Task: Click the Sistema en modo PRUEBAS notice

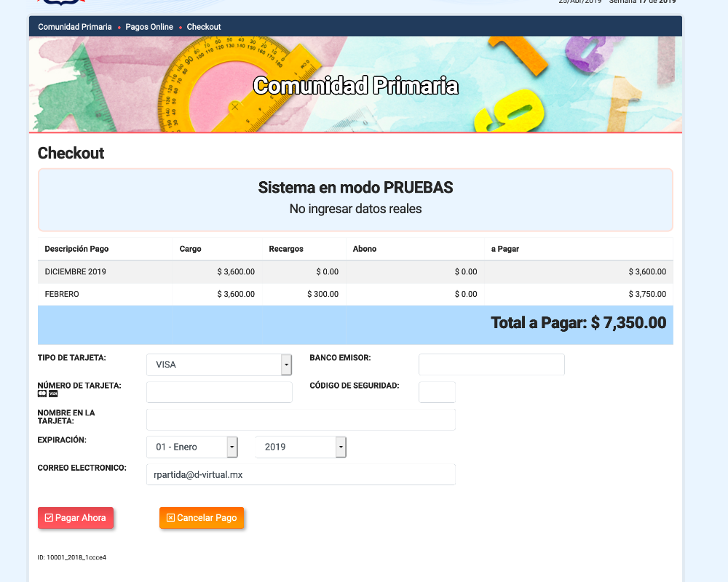Action: coord(356,199)
